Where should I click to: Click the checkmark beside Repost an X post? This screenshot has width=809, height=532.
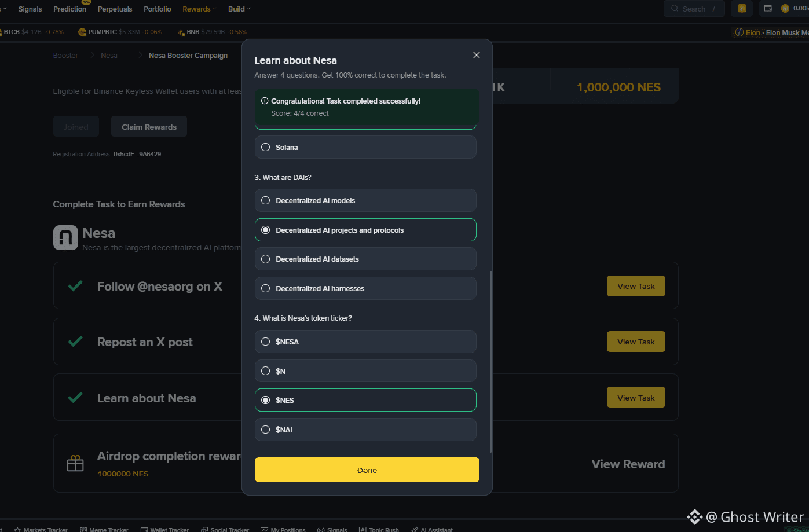75,342
